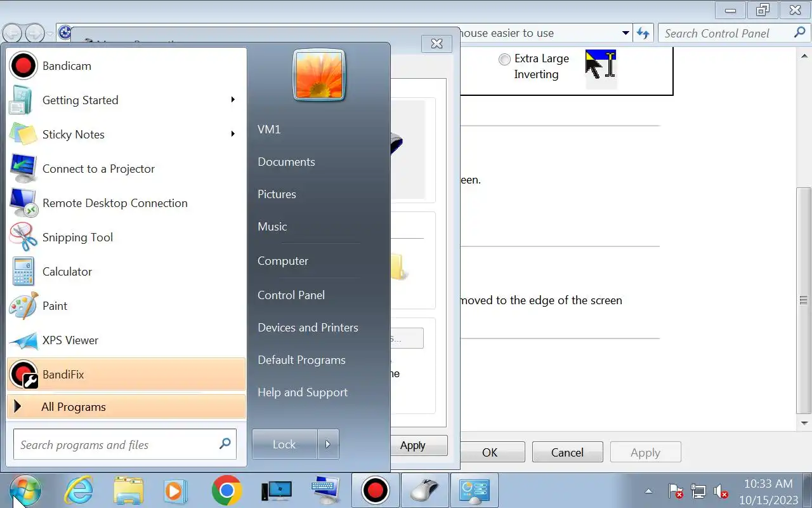Open the Action Center flag in the tray
The image size is (812, 508).
click(x=676, y=491)
